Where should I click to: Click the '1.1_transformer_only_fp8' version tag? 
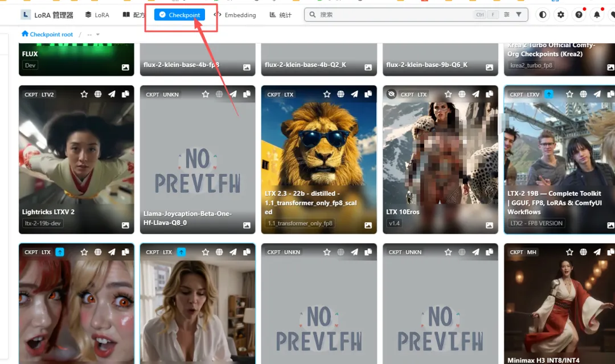(300, 224)
